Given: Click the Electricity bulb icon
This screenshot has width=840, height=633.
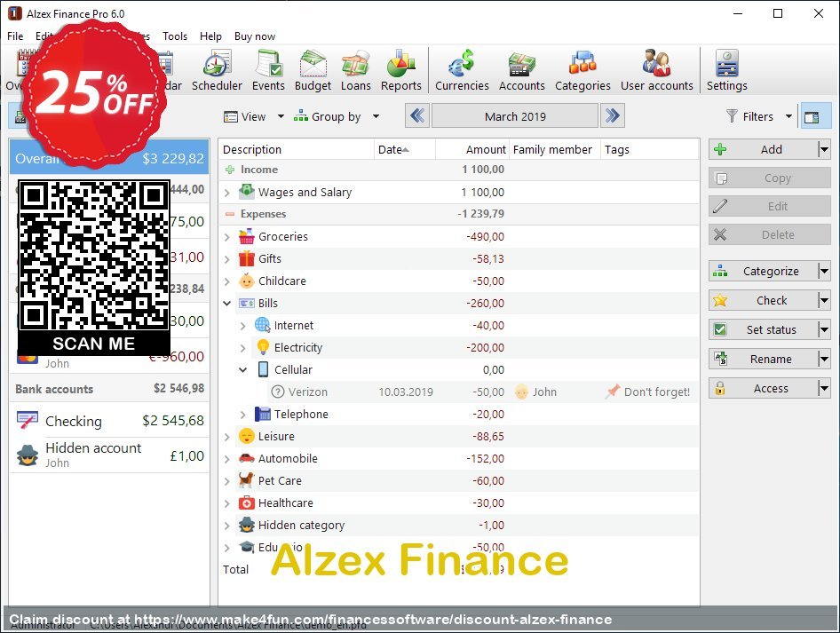Looking at the screenshot, I should tap(263, 347).
